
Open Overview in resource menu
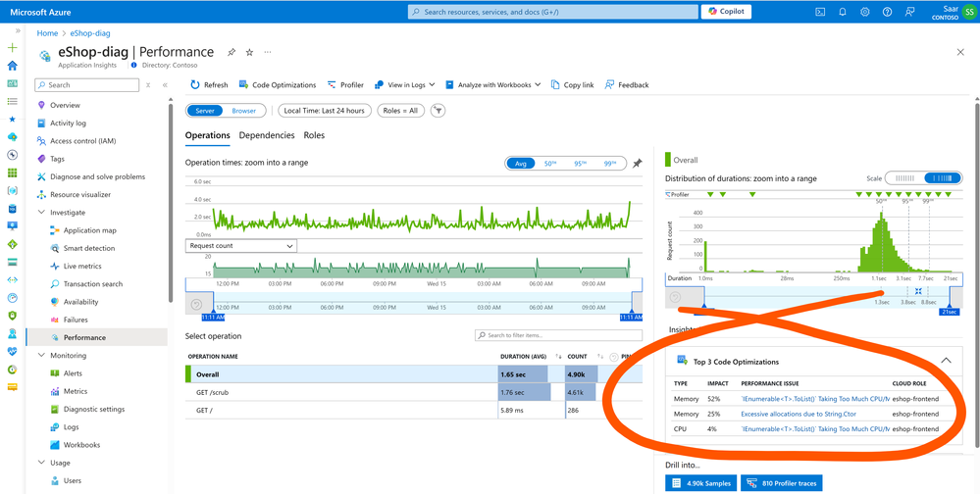(65, 105)
